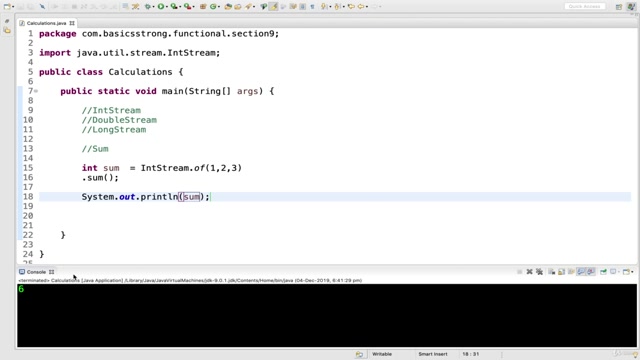The height and width of the screenshot is (360, 640).
Task: Click the //Sum comment on line 13
Action: [x=95, y=149]
